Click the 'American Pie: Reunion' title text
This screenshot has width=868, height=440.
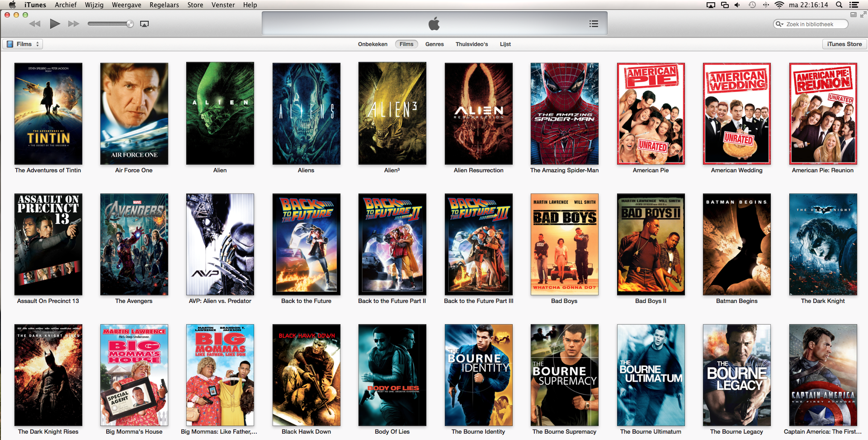point(823,170)
